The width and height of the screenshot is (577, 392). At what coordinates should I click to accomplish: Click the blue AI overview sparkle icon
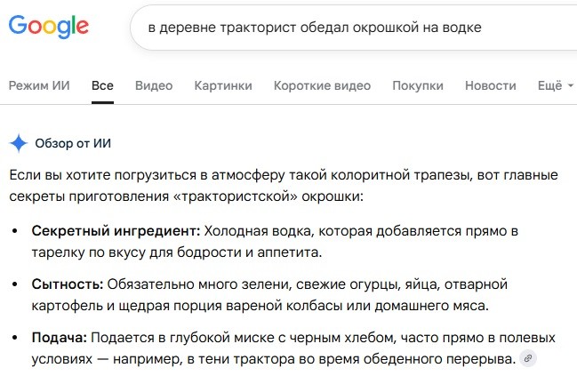click(x=19, y=143)
